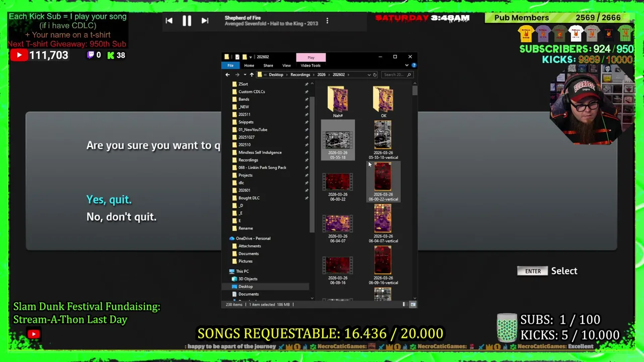Open Projects folder in sidebar

coord(245,175)
